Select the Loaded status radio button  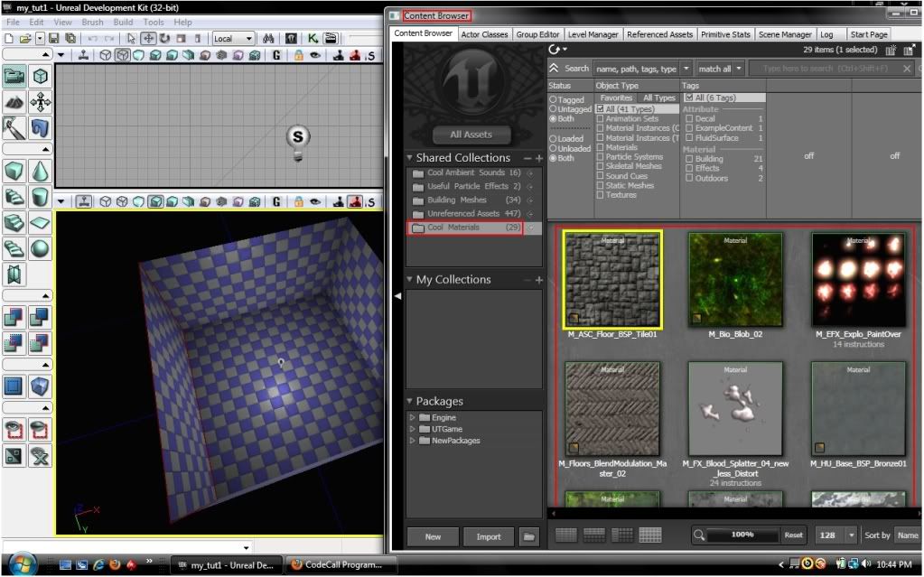(553, 139)
